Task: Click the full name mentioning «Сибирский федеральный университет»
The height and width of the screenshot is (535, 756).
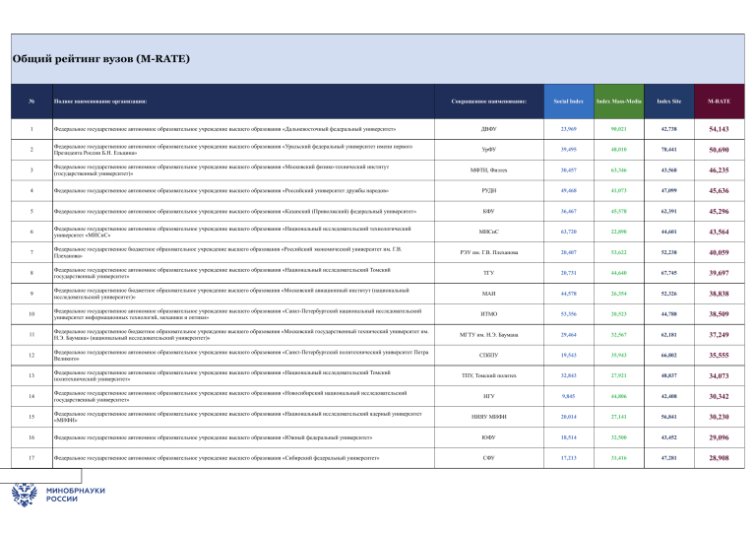Action: 217,458
